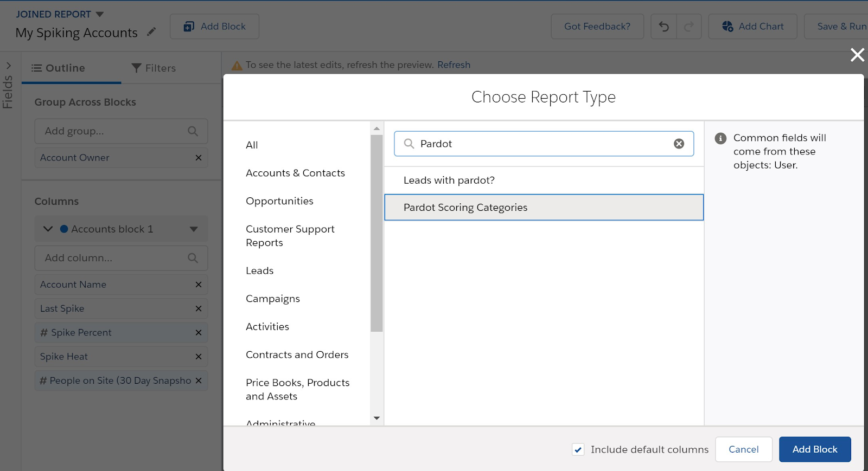
Task: Click the report type search field
Action: [544, 144]
